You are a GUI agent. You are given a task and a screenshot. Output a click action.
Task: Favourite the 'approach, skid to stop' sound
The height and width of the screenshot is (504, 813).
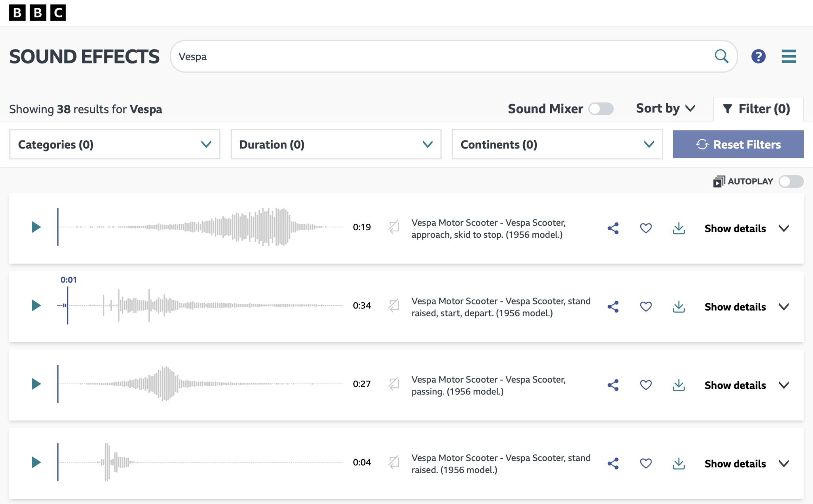[x=646, y=228]
